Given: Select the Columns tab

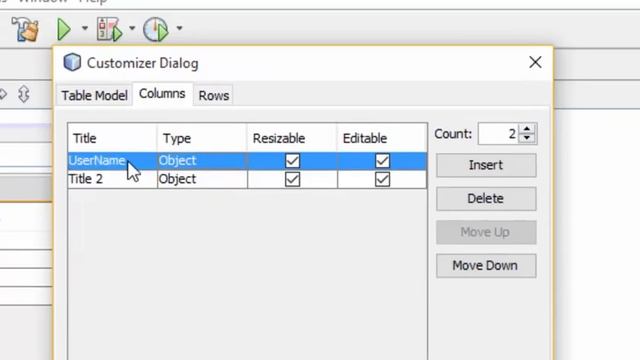Looking at the screenshot, I should tap(162, 94).
